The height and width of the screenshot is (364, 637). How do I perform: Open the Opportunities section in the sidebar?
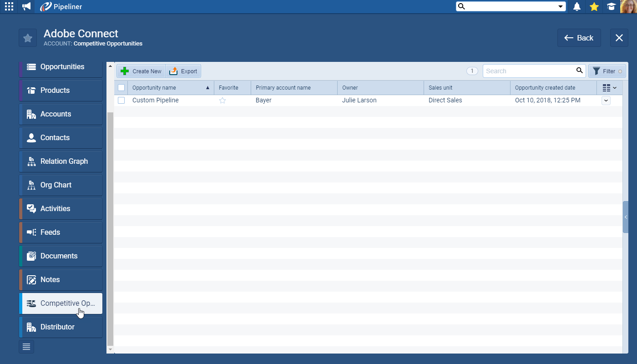click(62, 66)
